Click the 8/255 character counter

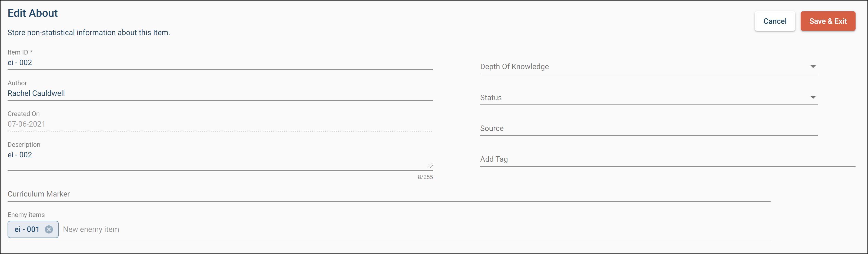click(x=425, y=177)
